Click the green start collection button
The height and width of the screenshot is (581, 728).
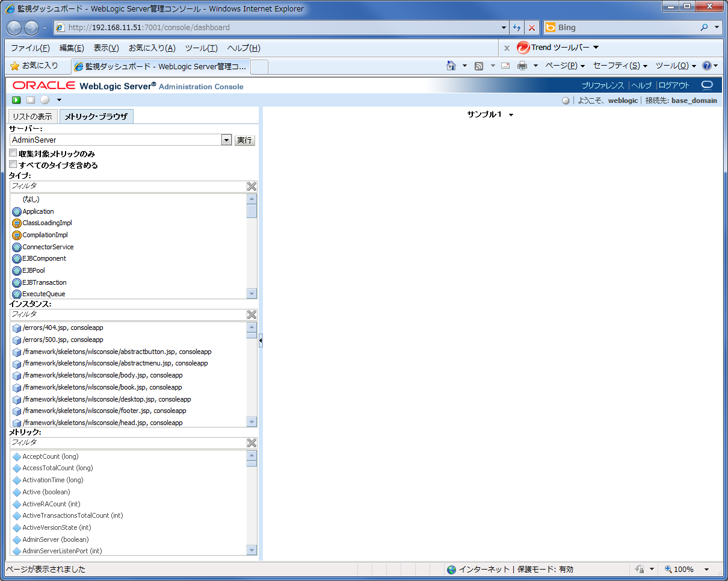pos(17,100)
